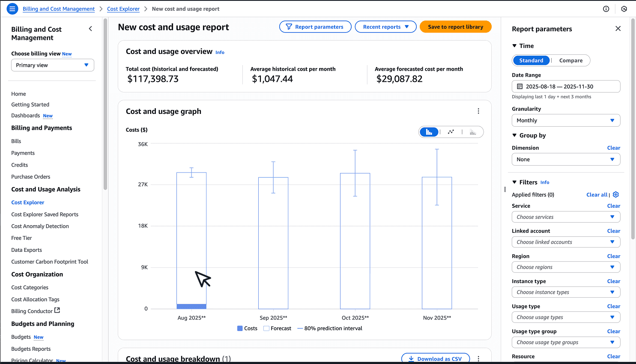Collapse the Time section
This screenshot has width=636, height=364.
(x=514, y=46)
